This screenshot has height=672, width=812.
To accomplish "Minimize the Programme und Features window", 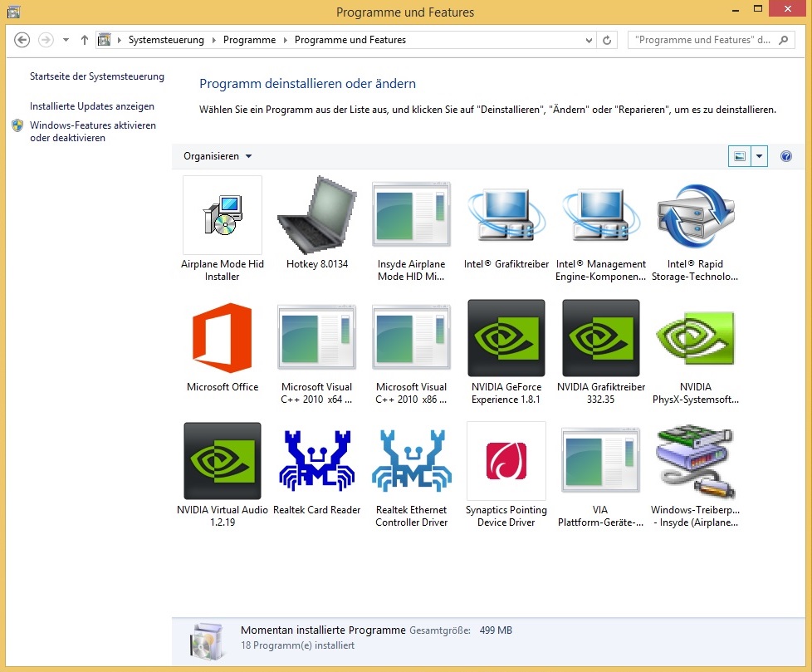I will tap(735, 9).
